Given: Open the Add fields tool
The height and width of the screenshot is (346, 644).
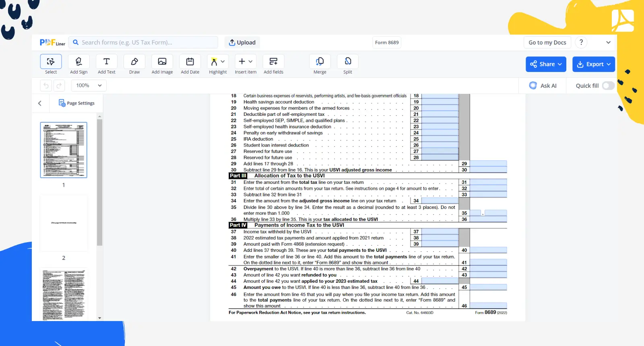Looking at the screenshot, I should [273, 62].
